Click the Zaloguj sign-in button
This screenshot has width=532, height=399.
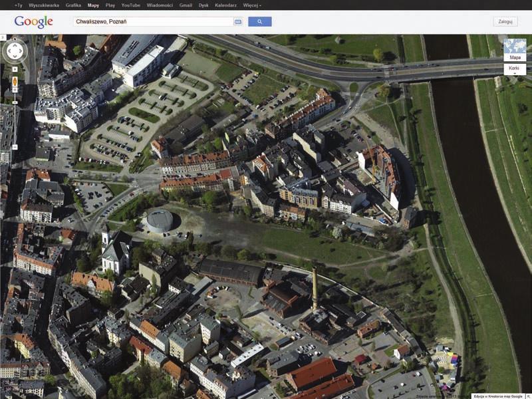point(505,22)
